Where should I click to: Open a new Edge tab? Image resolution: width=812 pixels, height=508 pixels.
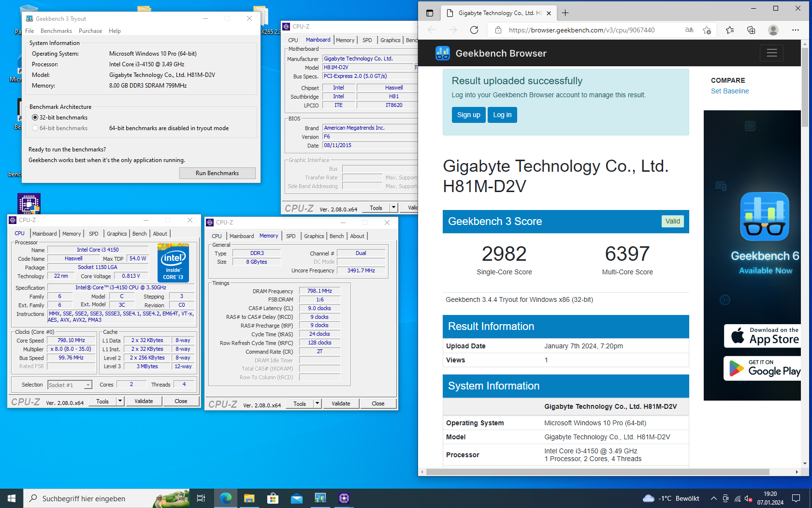click(x=565, y=13)
